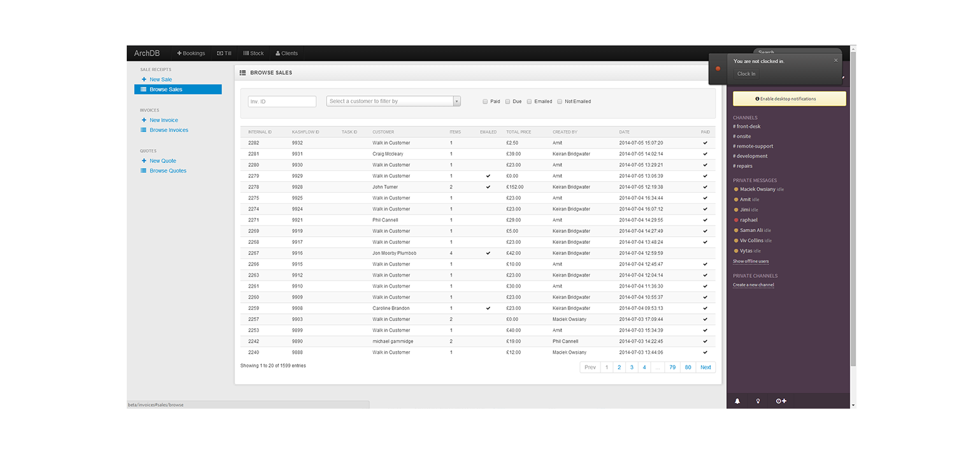Click the clock-plus icon in chat footer
The height and width of the screenshot is (459, 980).
tap(781, 401)
